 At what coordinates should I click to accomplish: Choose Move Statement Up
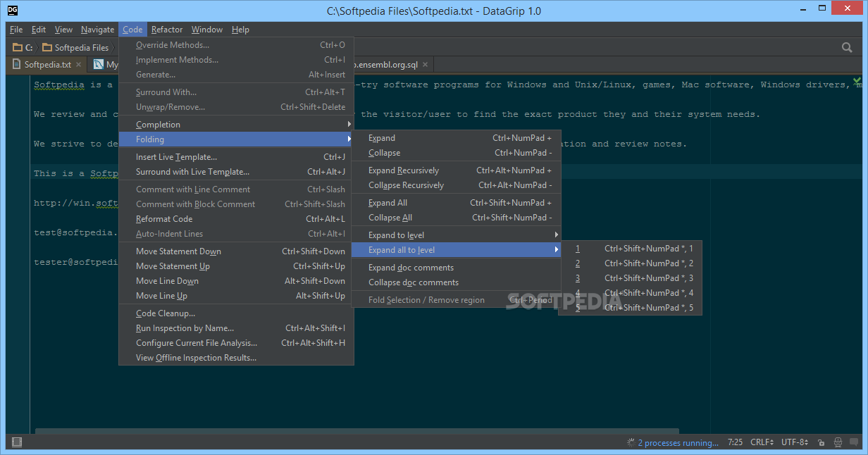[x=236, y=266]
